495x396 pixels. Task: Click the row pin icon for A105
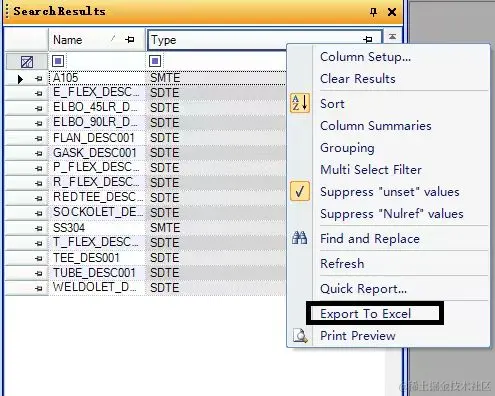[39, 79]
